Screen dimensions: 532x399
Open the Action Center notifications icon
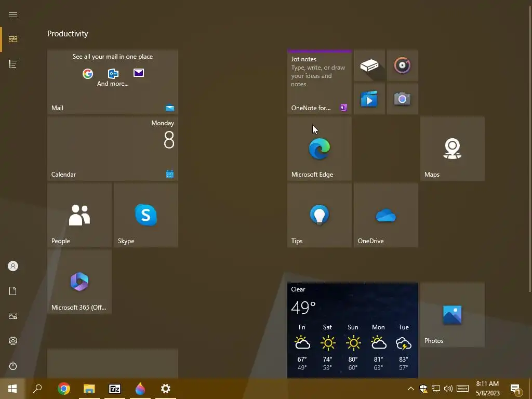click(516, 389)
